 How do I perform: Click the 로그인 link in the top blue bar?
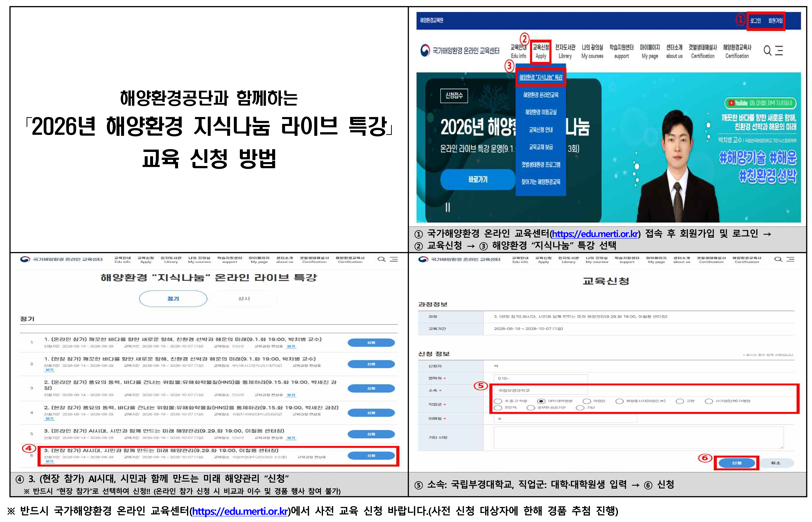(x=755, y=21)
